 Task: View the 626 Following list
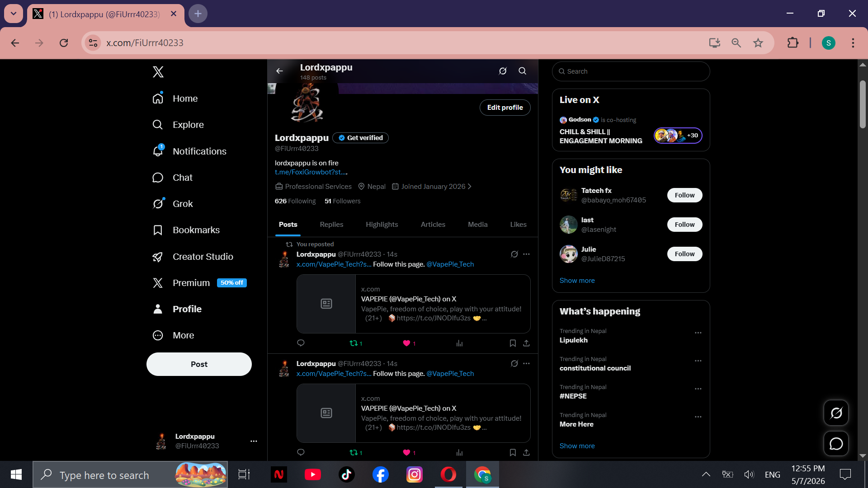(295, 201)
